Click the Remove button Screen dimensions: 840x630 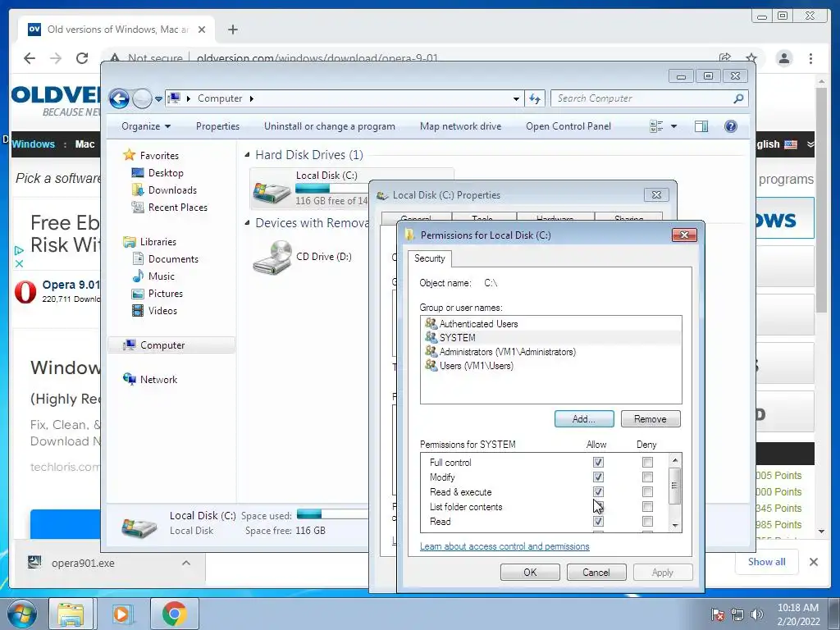(x=651, y=419)
